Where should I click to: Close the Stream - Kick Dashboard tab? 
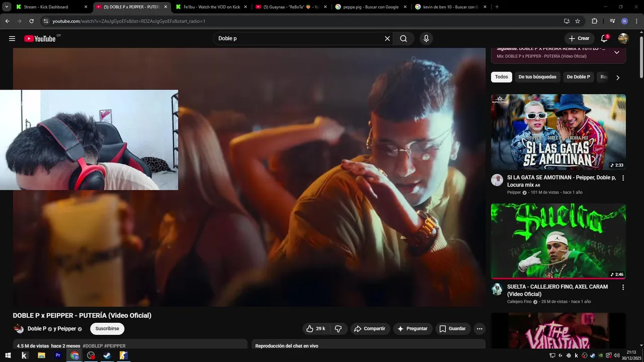coord(86,7)
